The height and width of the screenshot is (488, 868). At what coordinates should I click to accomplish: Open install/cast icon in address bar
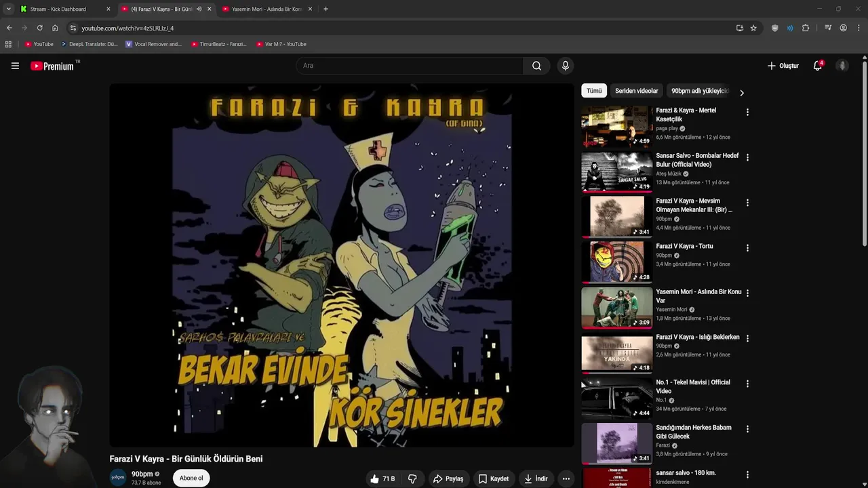click(739, 28)
